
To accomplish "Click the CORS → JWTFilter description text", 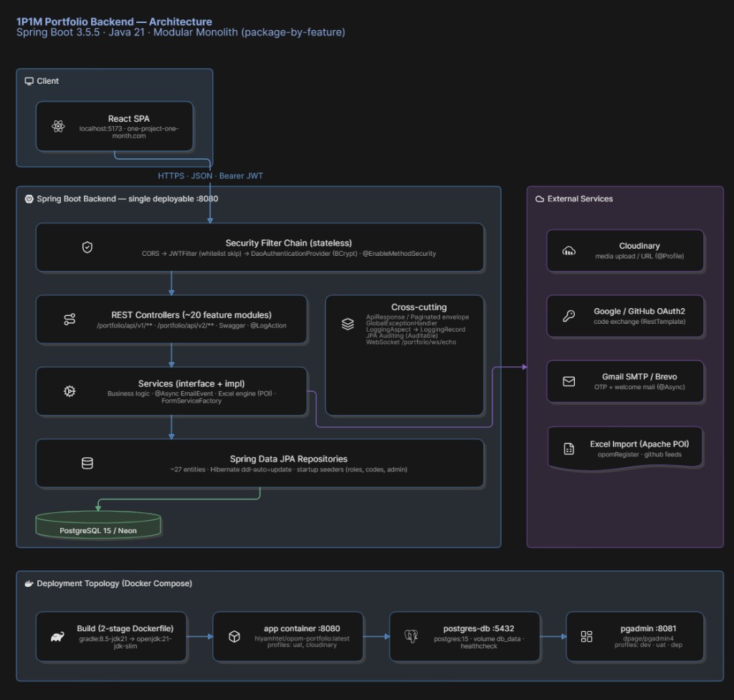I will (289, 254).
